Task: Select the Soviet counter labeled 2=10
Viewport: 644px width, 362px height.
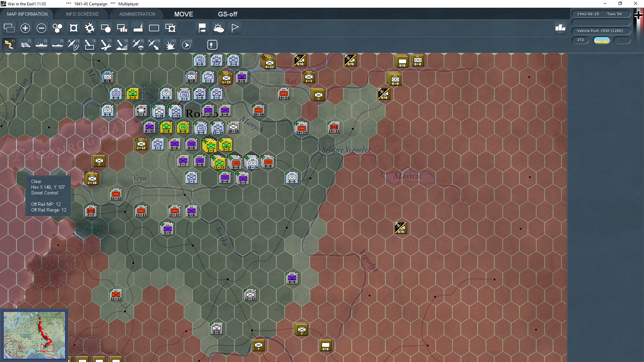Action: point(92,179)
